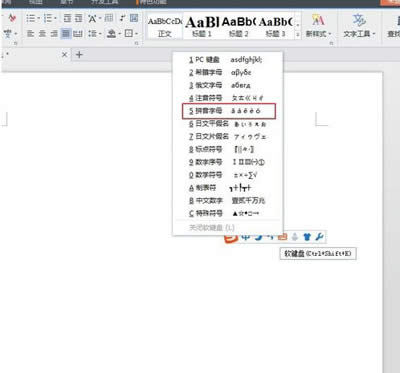The image size is (400, 373).
Task: Open the 新样式 dropdown
Action: pos(318,26)
